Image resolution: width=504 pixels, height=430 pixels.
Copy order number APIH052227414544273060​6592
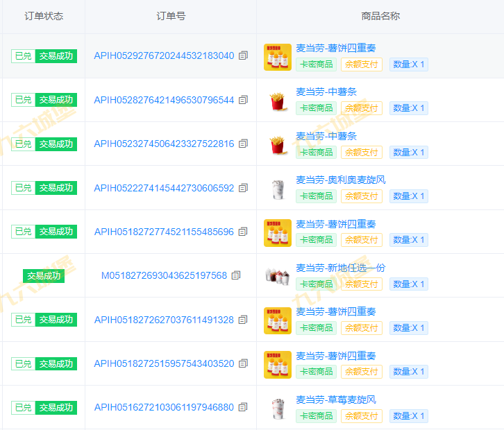point(243,188)
